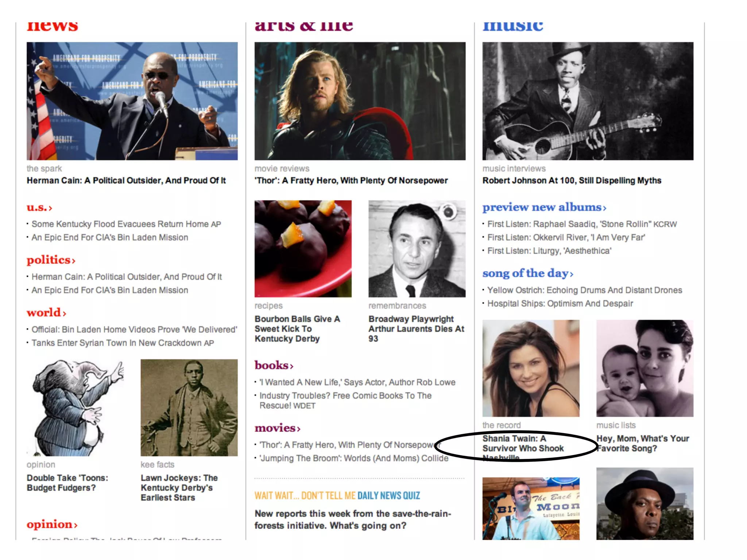
Task: Read 'Lawn Jockeys: The Kentucky Derby's Earliest Stars'
Action: [179, 487]
